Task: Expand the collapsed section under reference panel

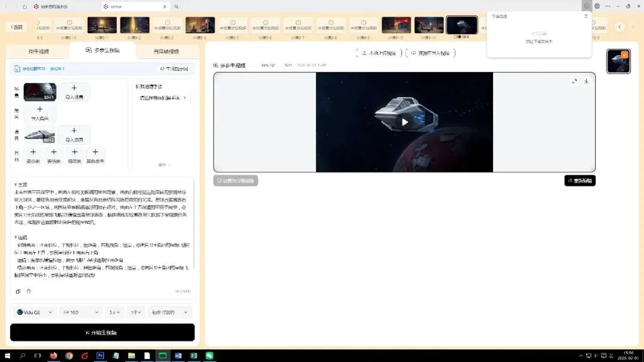Action: click(165, 165)
